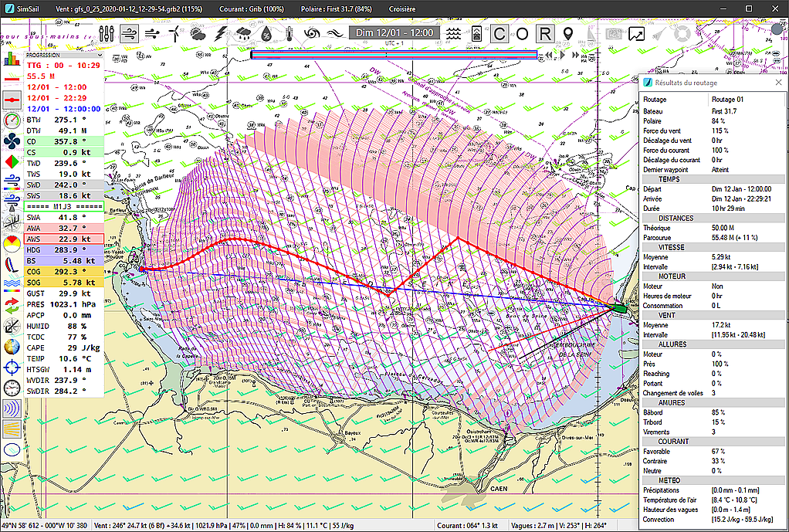789x532 pixels.
Task: Click the speedometer gauge icon in the sidebar
Action: click(x=12, y=120)
